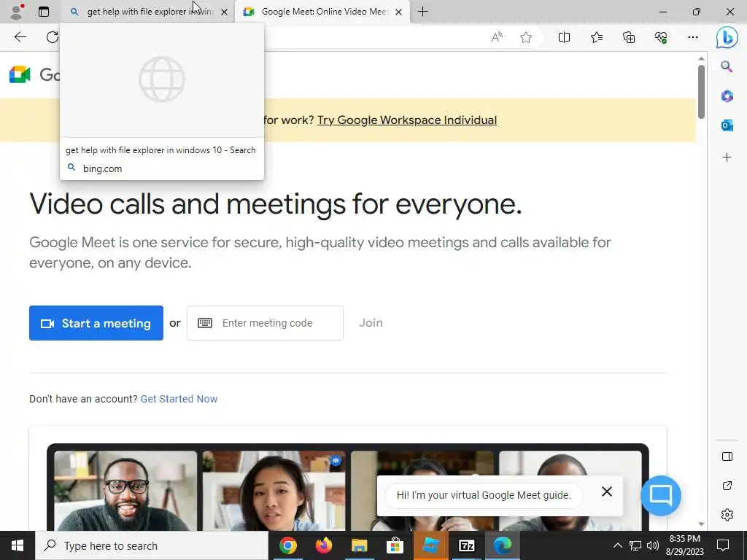Follow 'Try Google Workspace Individual' link
The width and height of the screenshot is (747, 560).
click(x=407, y=120)
